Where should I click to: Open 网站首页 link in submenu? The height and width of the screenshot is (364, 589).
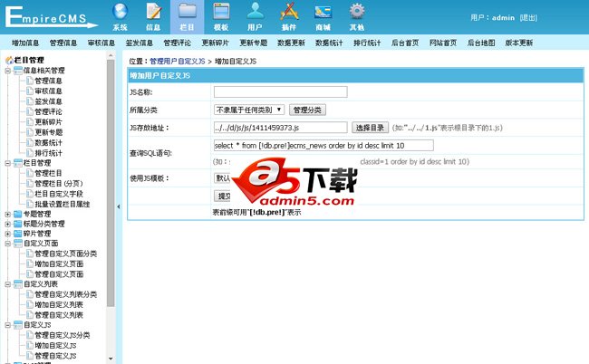[443, 43]
